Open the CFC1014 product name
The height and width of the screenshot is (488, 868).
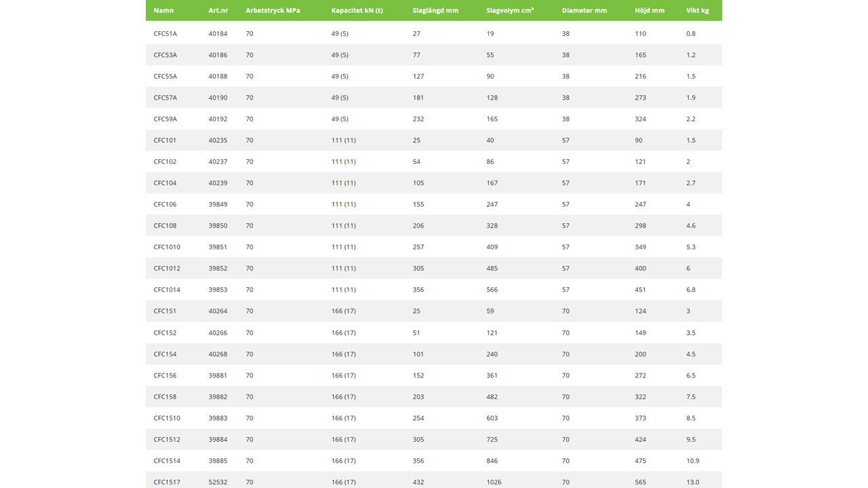[167, 289]
